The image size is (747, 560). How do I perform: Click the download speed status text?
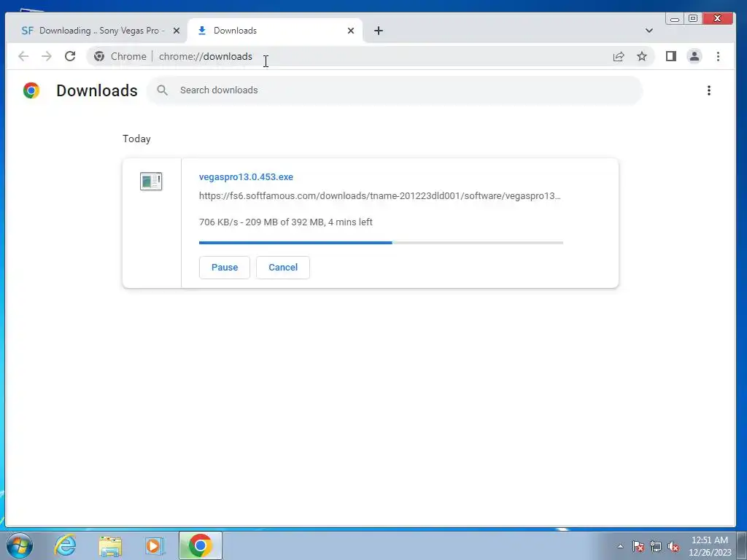click(286, 222)
